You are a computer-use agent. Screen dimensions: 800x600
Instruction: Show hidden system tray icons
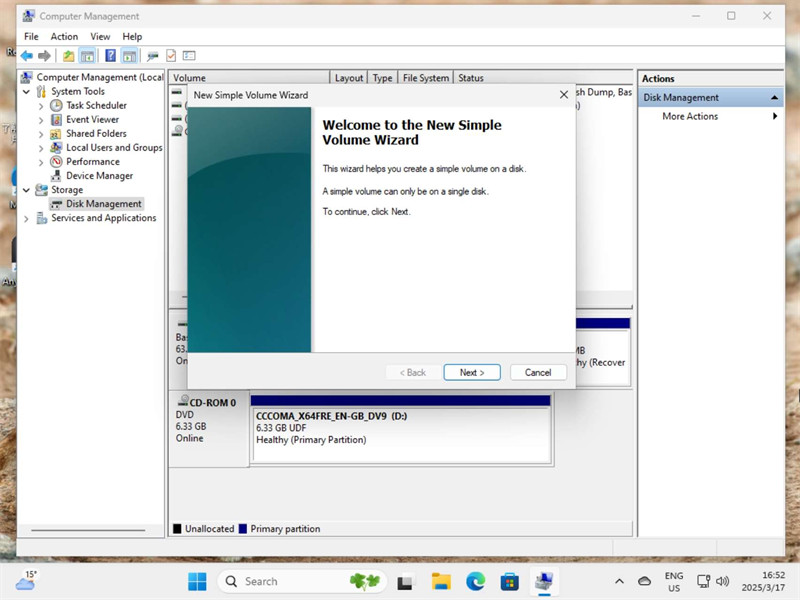click(x=619, y=581)
